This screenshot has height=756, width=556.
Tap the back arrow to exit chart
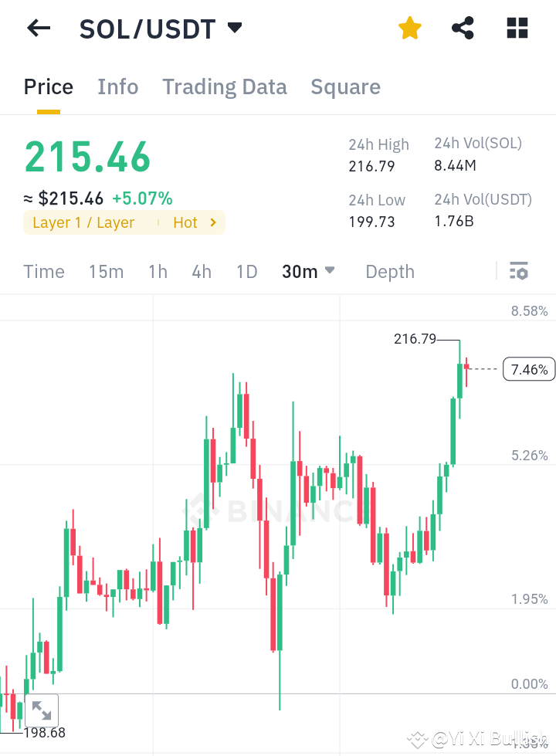pyautogui.click(x=37, y=28)
